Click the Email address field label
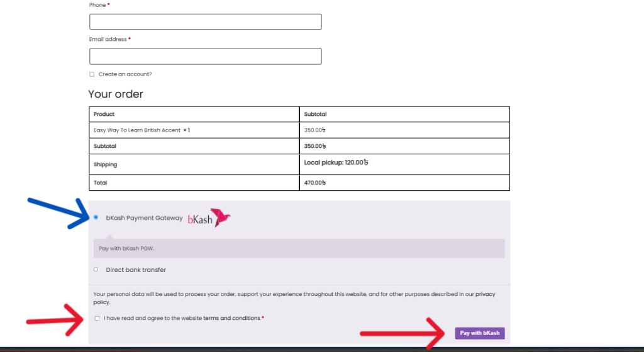Screen dimensions: 644x352 pyautogui.click(x=108, y=39)
